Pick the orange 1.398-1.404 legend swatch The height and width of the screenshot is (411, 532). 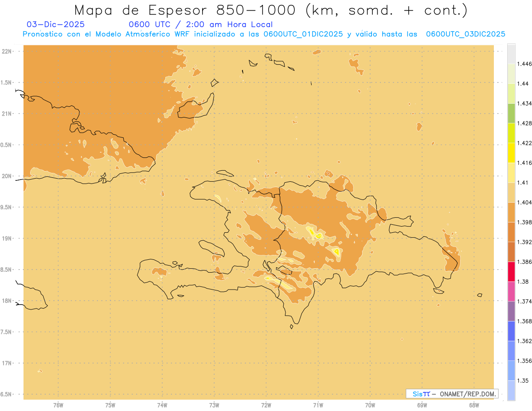click(511, 212)
